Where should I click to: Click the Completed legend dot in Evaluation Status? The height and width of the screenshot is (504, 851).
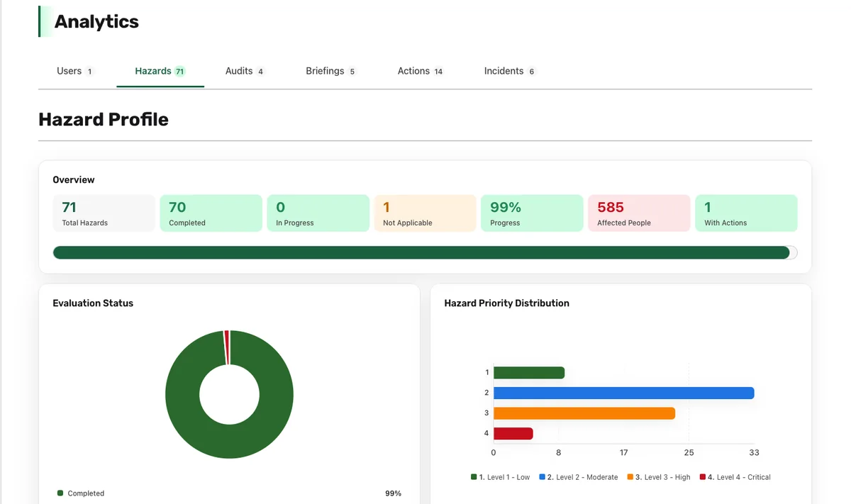click(60, 493)
